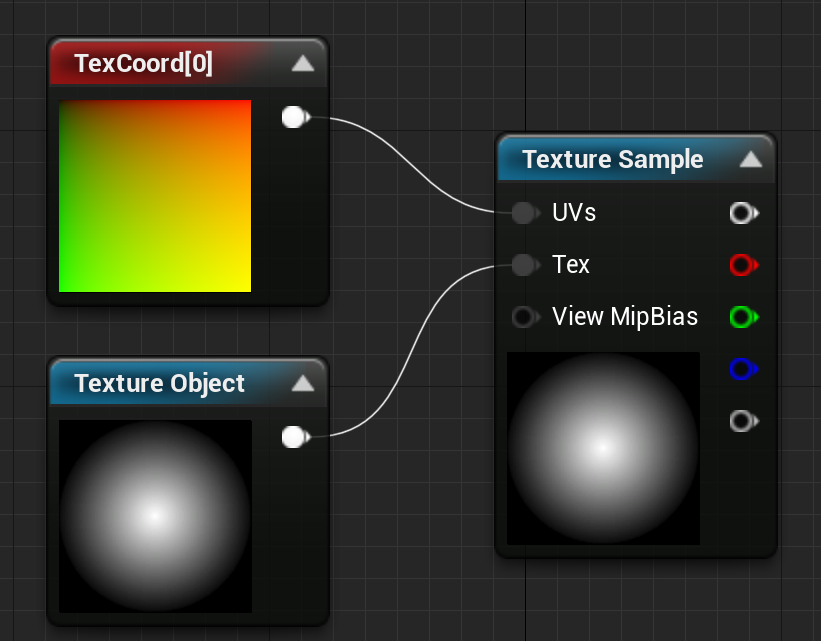Select the Texture Sample node title
Image resolution: width=821 pixels, height=641 pixels.
click(x=613, y=160)
